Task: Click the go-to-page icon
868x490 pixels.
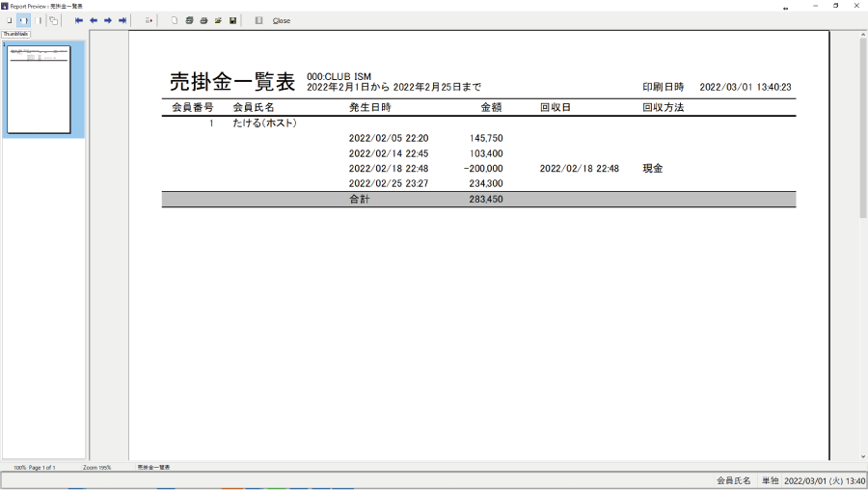Action: tap(149, 20)
